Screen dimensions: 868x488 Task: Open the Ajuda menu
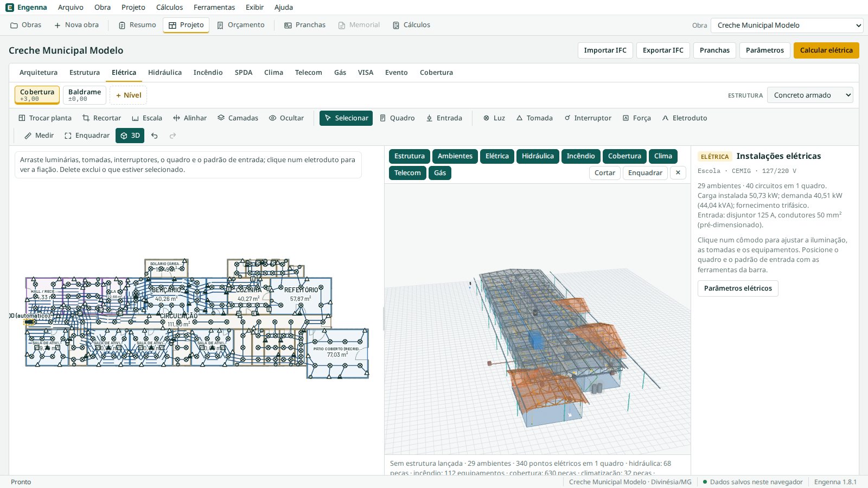[284, 8]
